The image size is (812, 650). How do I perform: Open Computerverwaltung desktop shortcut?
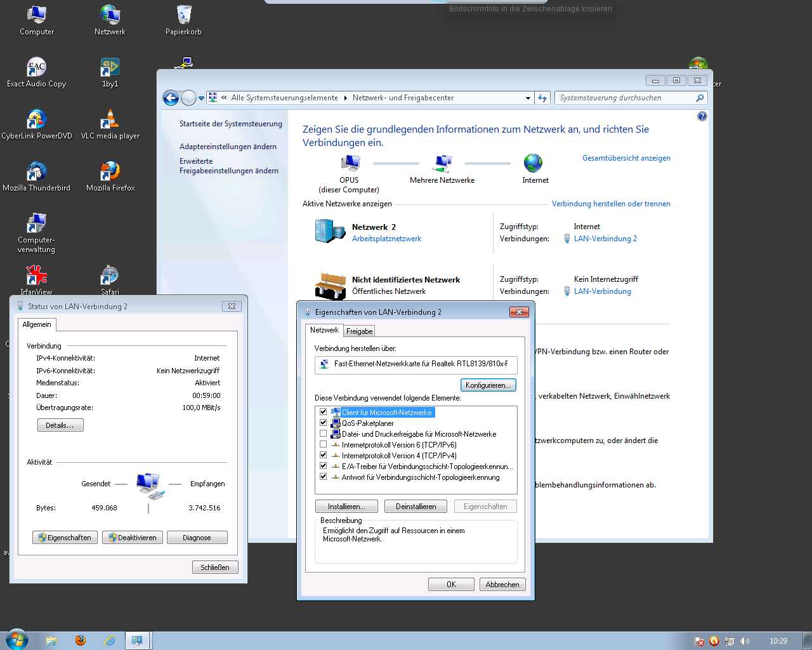36,233
